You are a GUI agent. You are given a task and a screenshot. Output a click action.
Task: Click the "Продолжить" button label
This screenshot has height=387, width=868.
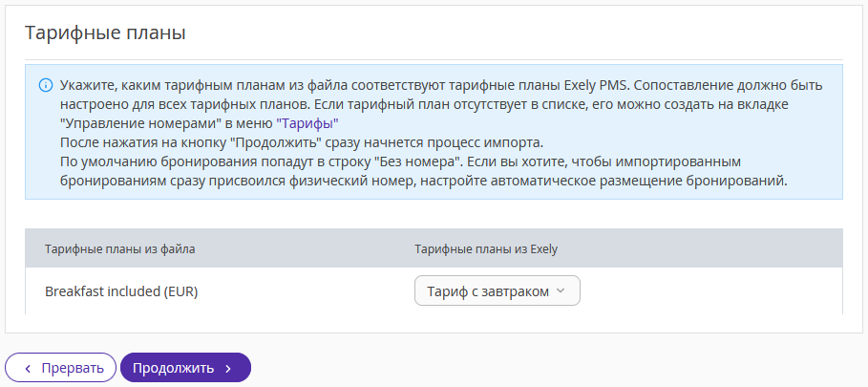[173, 368]
